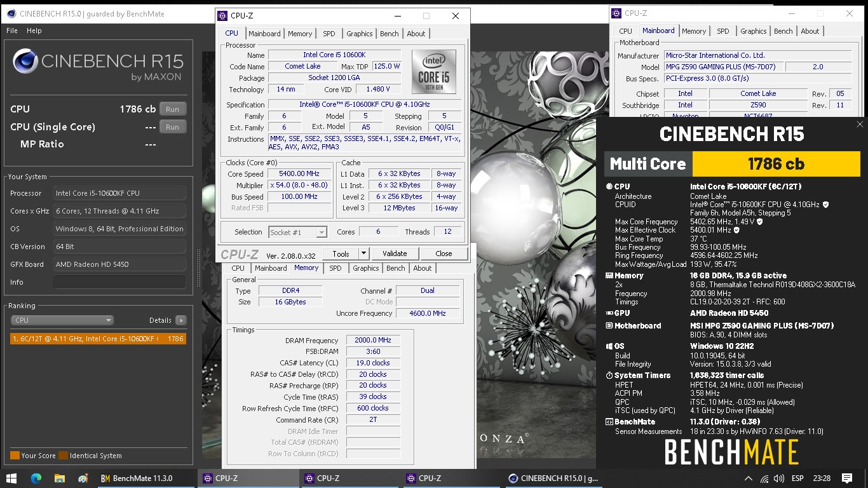Click the shield icon beside CPUID line
This screenshot has width=868, height=488.
point(825,205)
